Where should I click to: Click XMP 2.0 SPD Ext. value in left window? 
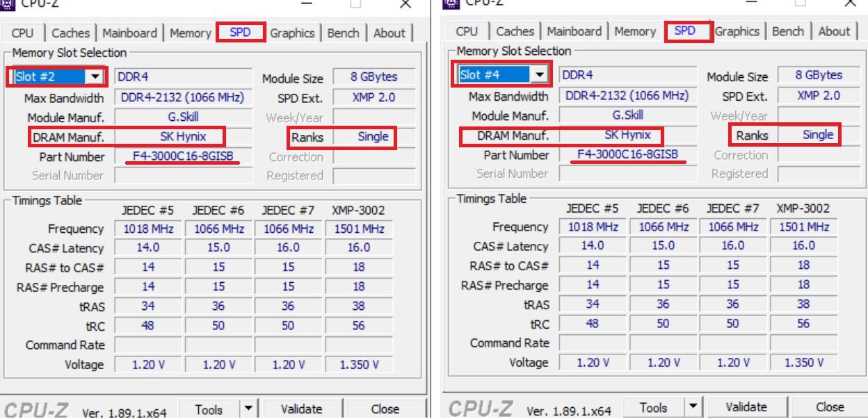[x=373, y=98]
